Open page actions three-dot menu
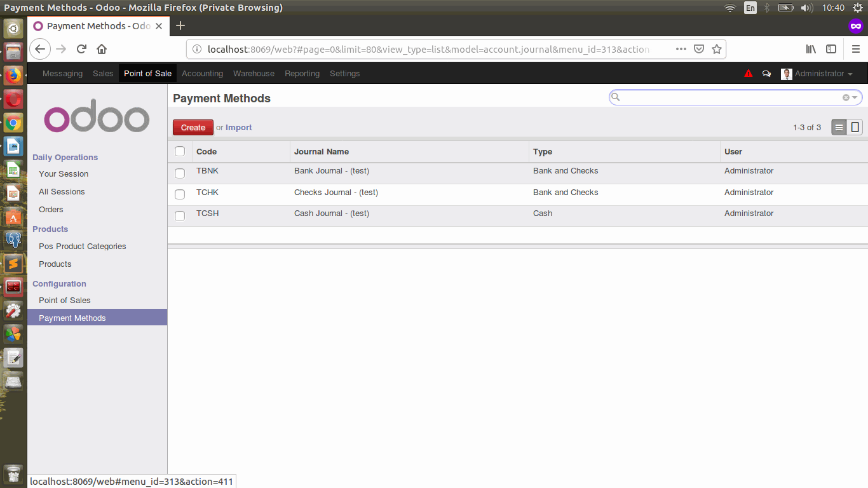Viewport: 868px width, 488px height. tap(681, 49)
